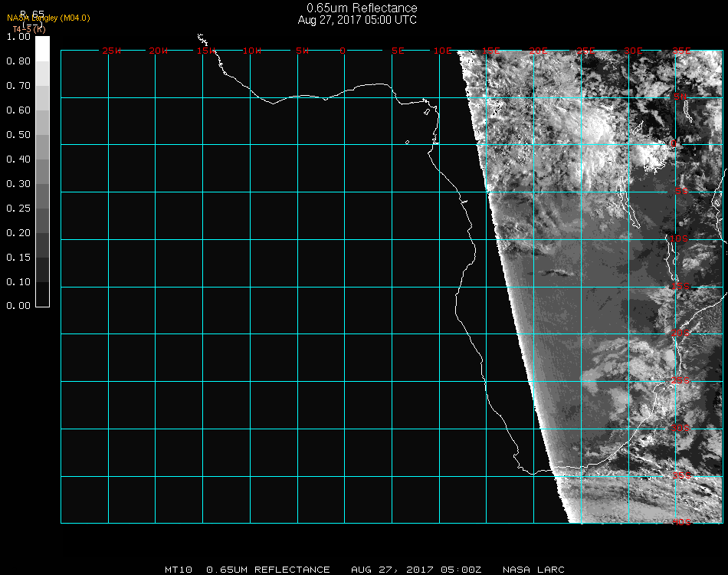Select the 'Aug 27, 2017 05:00 UTC' date line

tap(357, 20)
